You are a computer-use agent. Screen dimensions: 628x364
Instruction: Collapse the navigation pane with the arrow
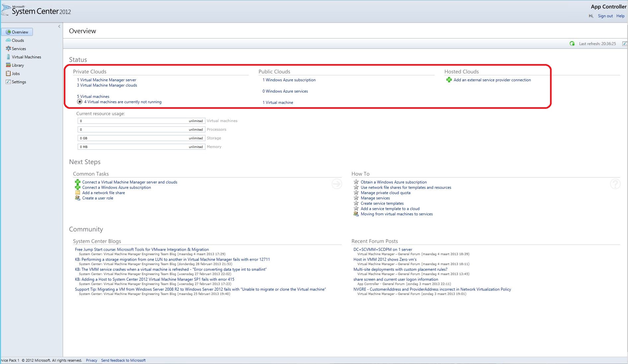click(x=59, y=26)
